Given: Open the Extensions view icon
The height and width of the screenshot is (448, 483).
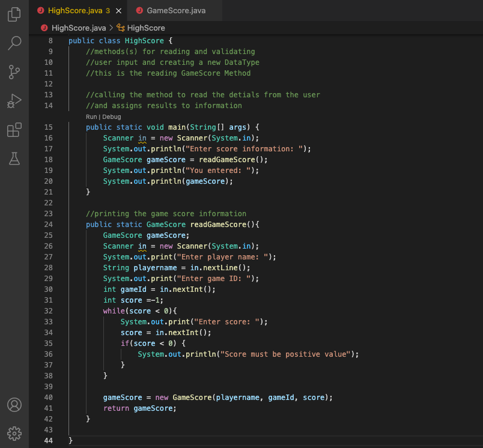Looking at the screenshot, I should coord(14,130).
